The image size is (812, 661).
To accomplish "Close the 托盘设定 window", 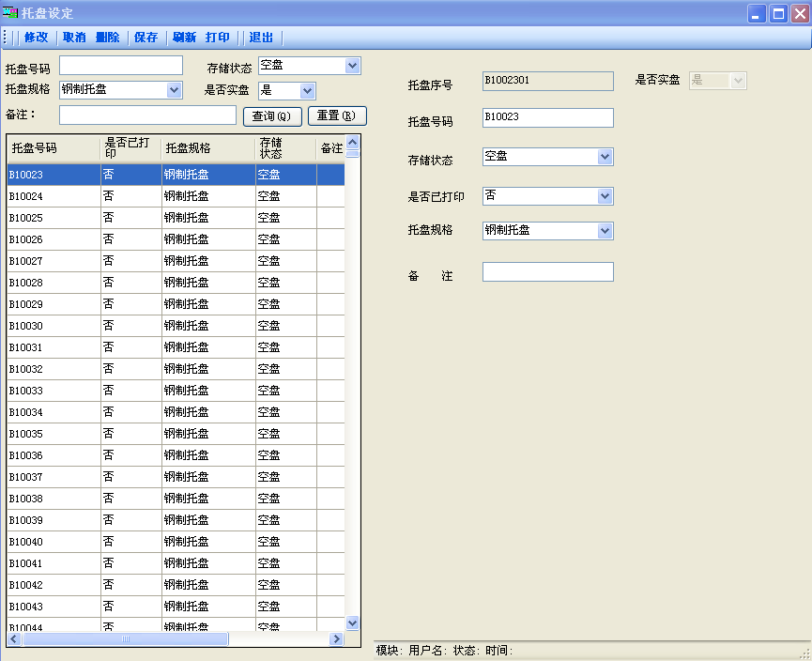I will point(800,13).
